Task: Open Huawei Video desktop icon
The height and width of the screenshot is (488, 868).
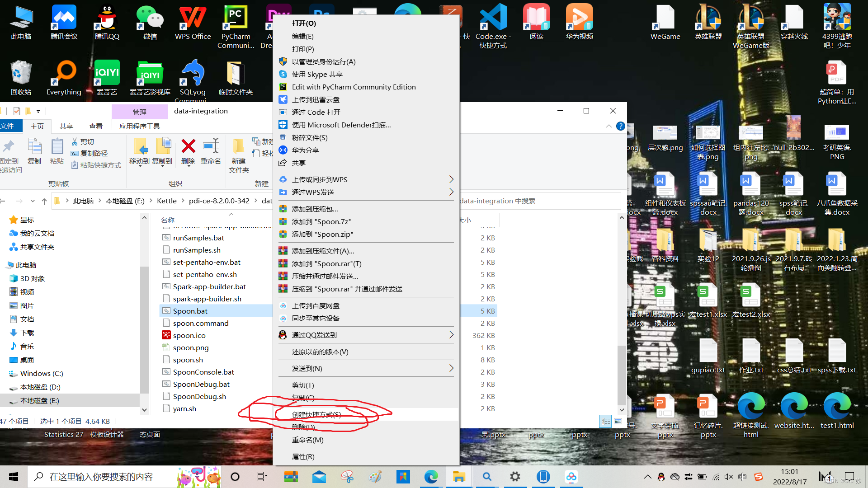Action: [580, 23]
